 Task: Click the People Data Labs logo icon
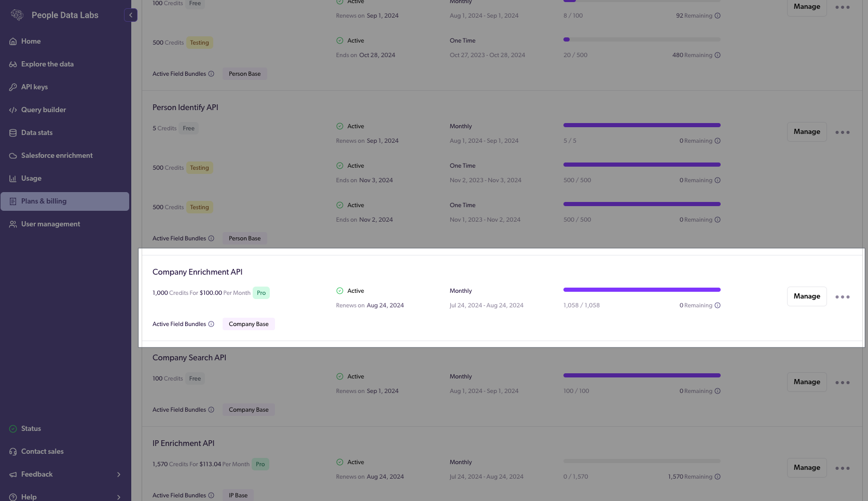tap(17, 15)
